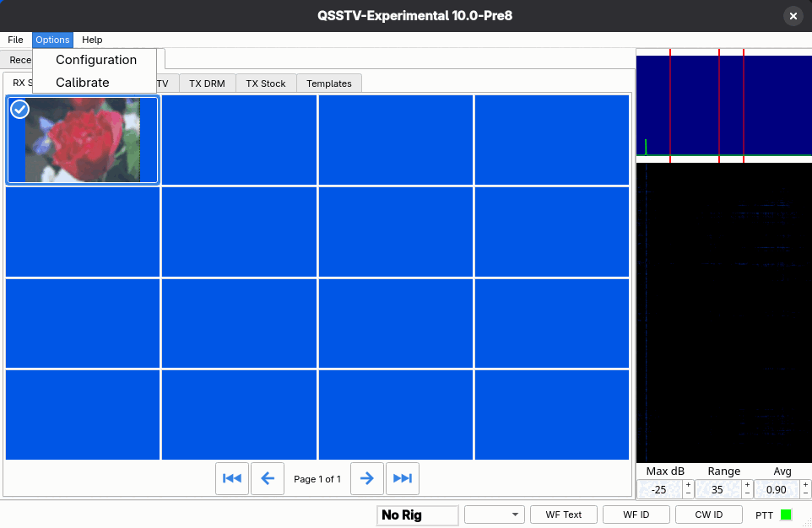
Task: Open the Templates tab
Action: tap(329, 84)
